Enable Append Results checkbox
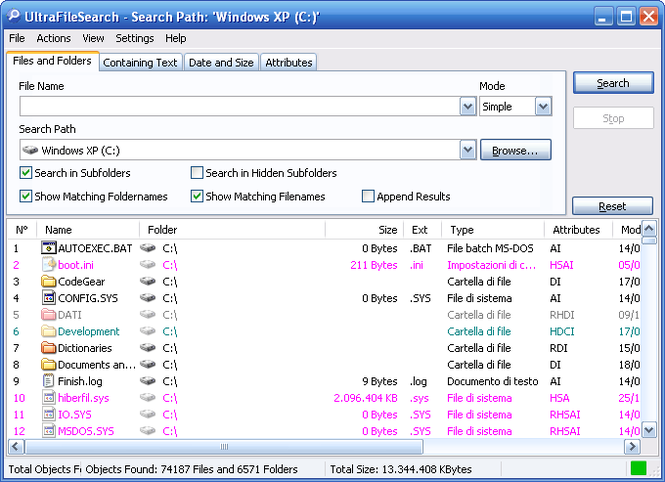This screenshot has width=665, height=482. 368,196
